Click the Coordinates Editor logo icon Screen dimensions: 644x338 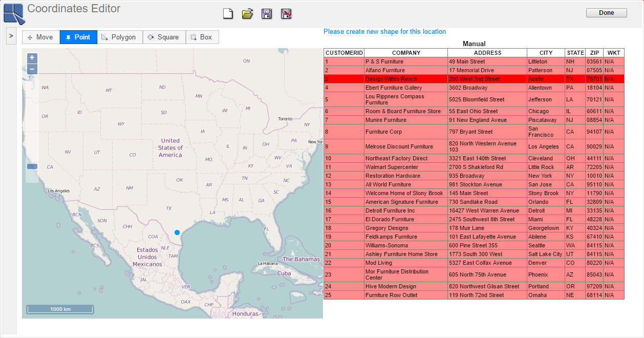(x=14, y=14)
